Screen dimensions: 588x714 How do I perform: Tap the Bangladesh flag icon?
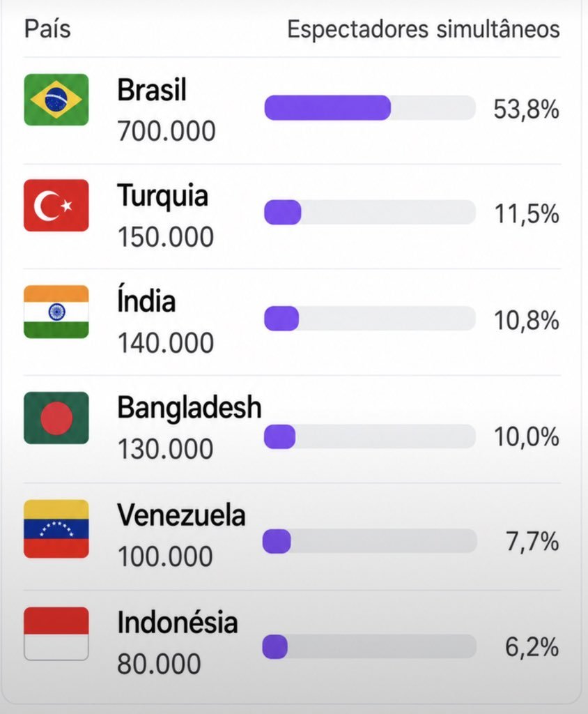pos(56,418)
